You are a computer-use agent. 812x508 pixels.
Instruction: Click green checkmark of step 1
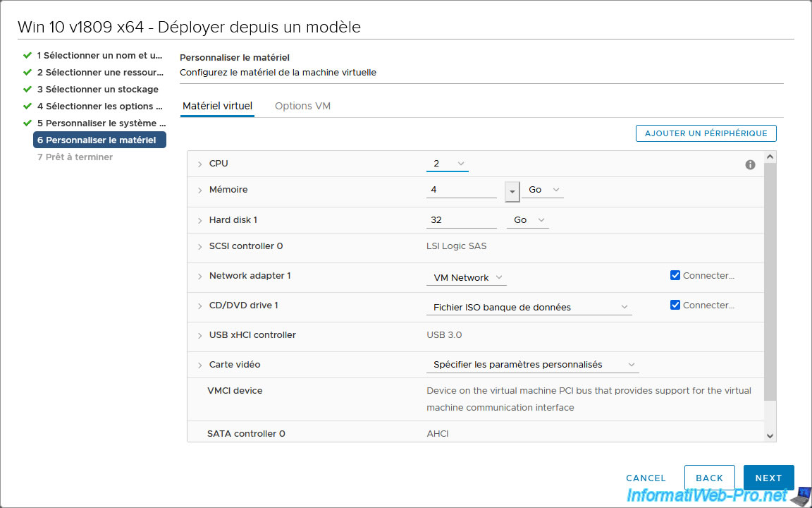pos(27,55)
